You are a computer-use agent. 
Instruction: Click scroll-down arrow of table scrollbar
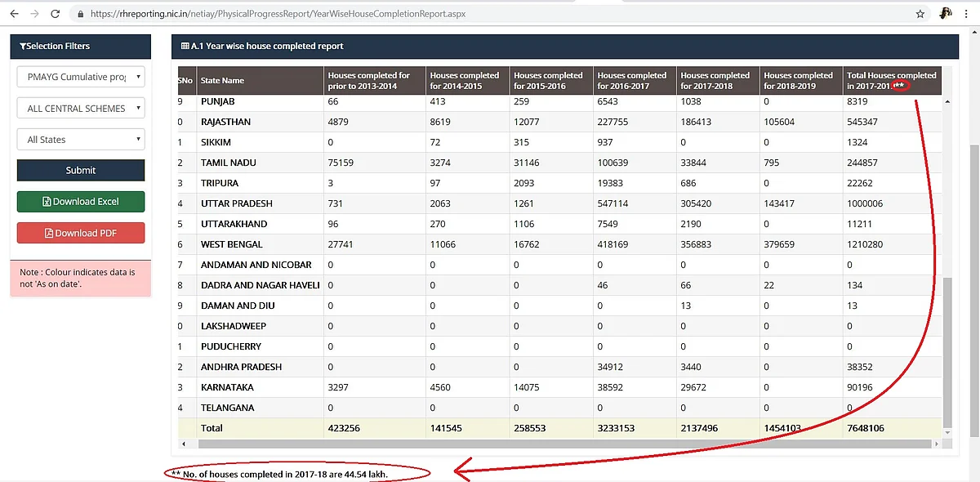pos(947,432)
